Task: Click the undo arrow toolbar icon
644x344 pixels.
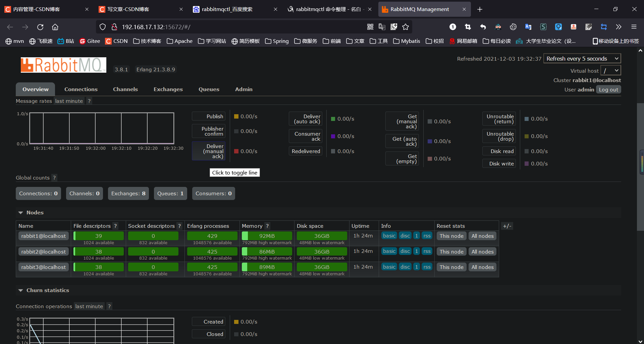Action: pyautogui.click(x=483, y=27)
